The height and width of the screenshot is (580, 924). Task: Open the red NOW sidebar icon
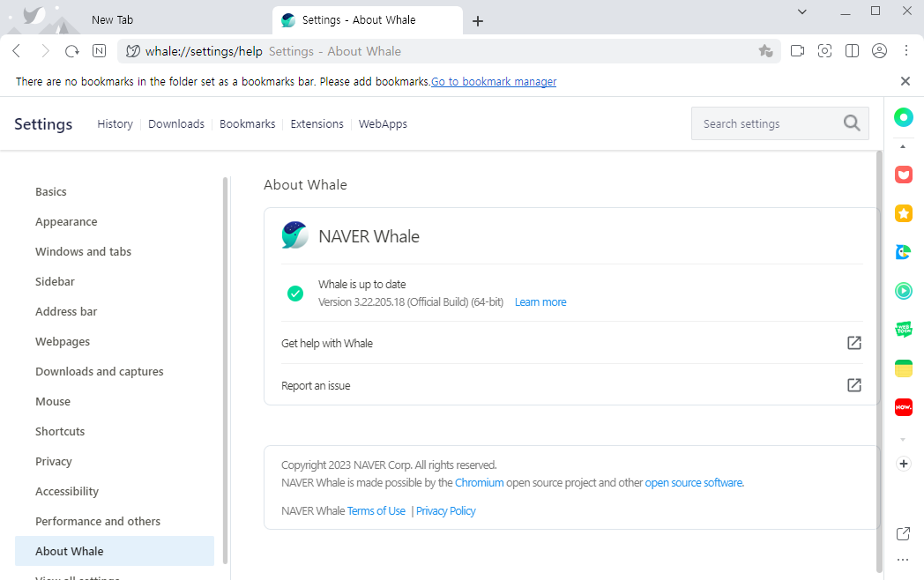tap(904, 406)
